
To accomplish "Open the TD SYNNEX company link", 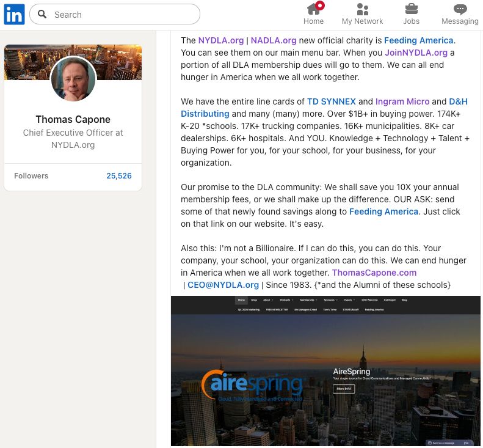I will [x=332, y=101].
